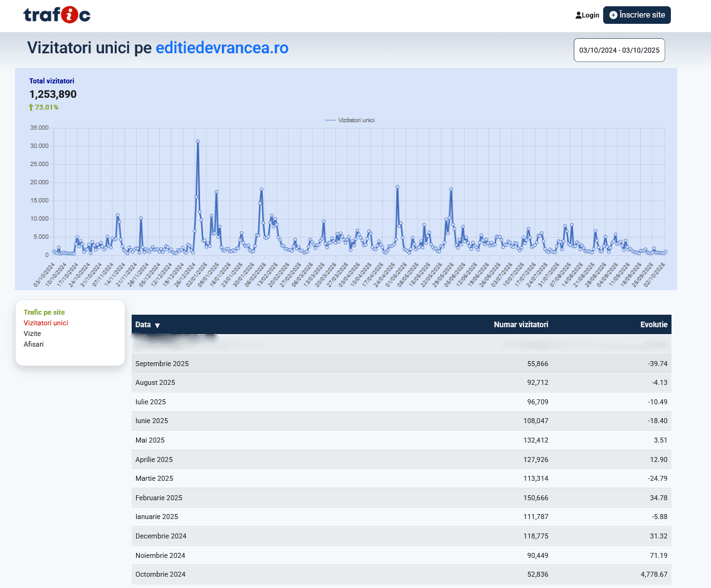
Task: Select Afisari in sidebar menu
Action: 34,344
